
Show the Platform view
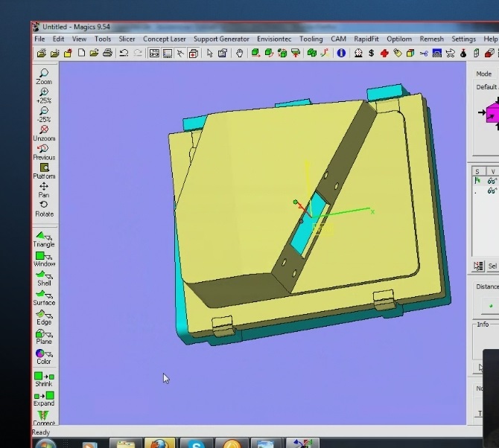[x=44, y=170]
